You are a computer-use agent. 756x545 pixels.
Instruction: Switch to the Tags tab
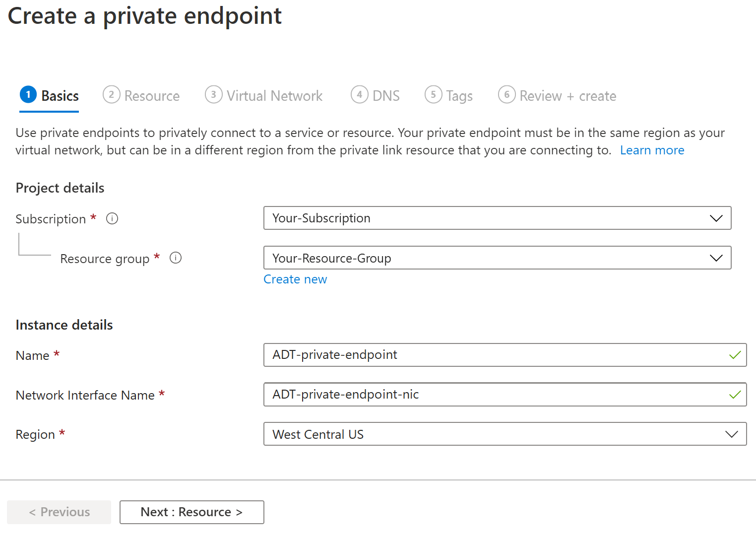click(x=449, y=95)
